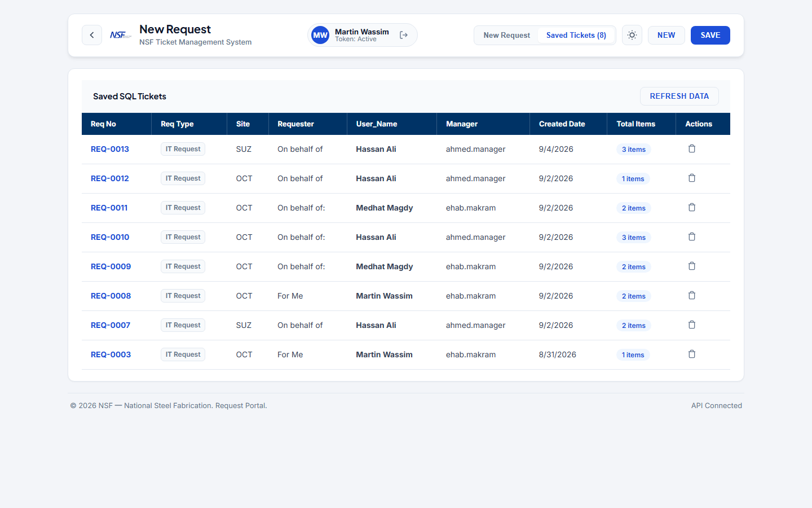The height and width of the screenshot is (508, 812).
Task: Toggle the light/dark theme sun icon
Action: tap(632, 35)
